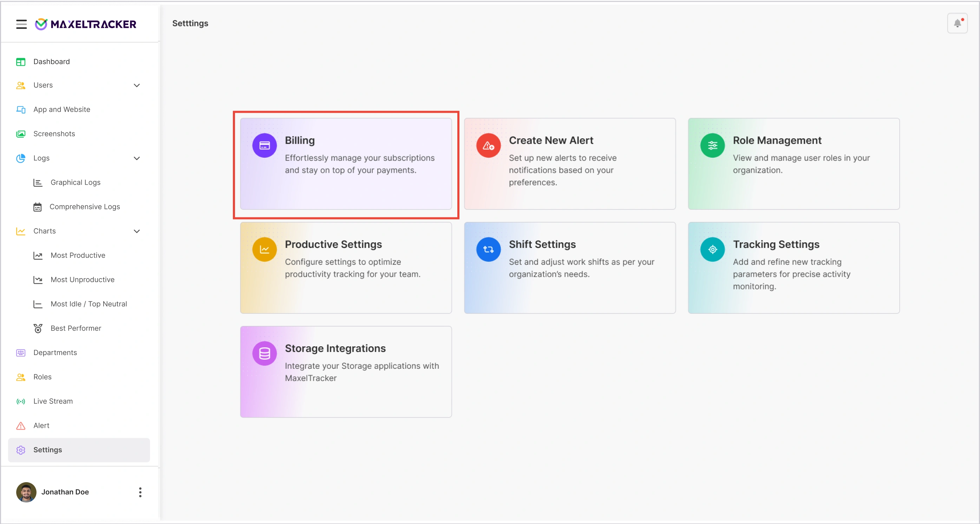The width and height of the screenshot is (980, 524).
Task: Click the Most Idle chart icon
Action: (38, 304)
